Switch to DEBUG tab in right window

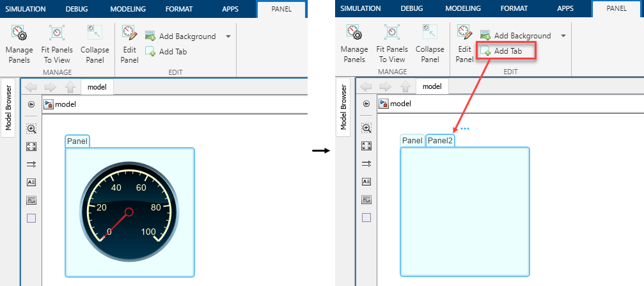pos(412,8)
